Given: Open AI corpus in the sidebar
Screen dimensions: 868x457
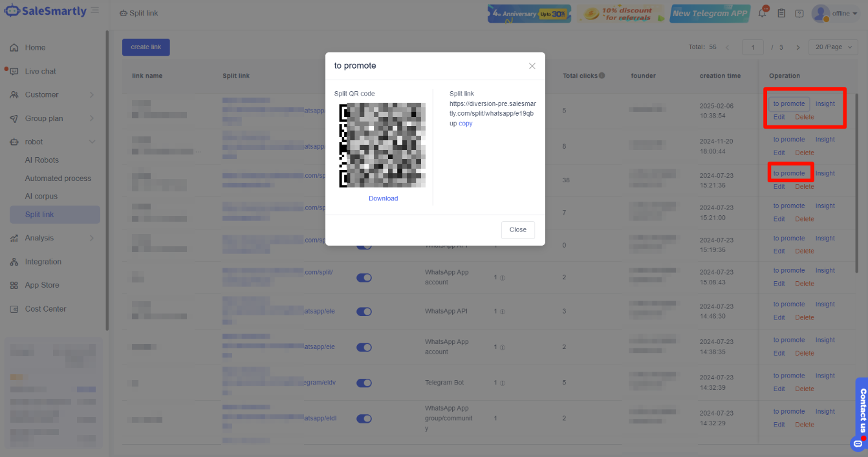Looking at the screenshot, I should pyautogui.click(x=41, y=197).
